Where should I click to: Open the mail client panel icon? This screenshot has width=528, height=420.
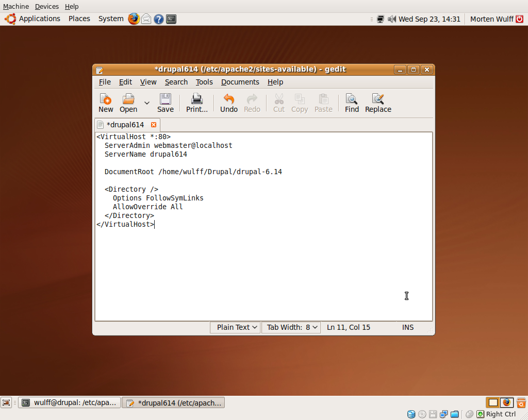click(146, 19)
